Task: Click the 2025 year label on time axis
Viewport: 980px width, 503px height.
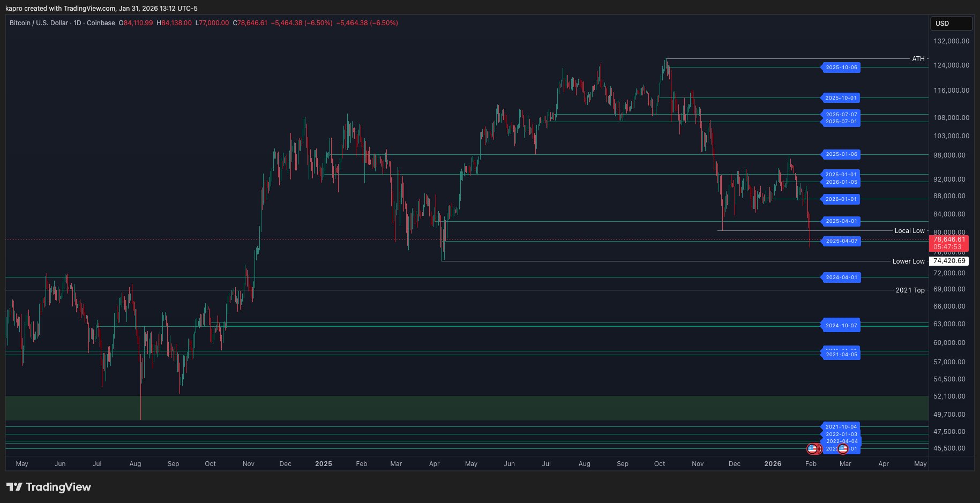Action: pos(323,464)
